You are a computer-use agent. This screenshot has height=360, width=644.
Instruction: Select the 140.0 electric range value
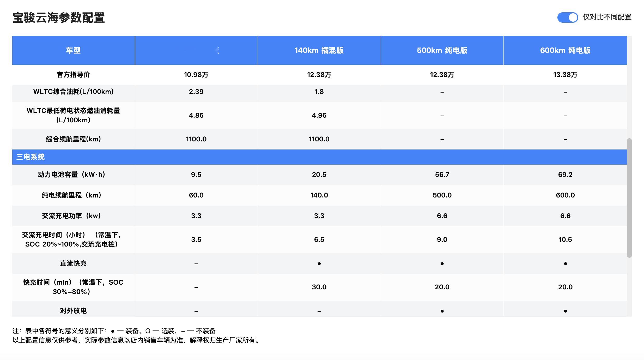[x=319, y=195]
